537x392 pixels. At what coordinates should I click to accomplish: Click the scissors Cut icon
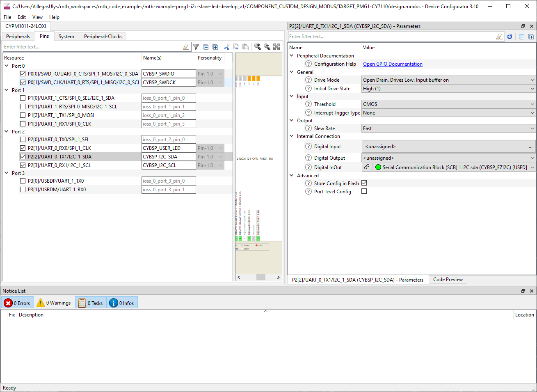227,47
